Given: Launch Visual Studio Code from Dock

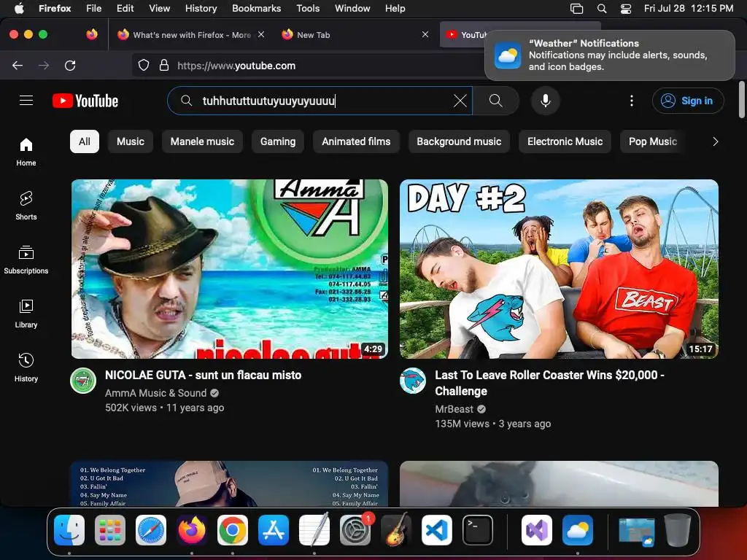Looking at the screenshot, I should (437, 530).
